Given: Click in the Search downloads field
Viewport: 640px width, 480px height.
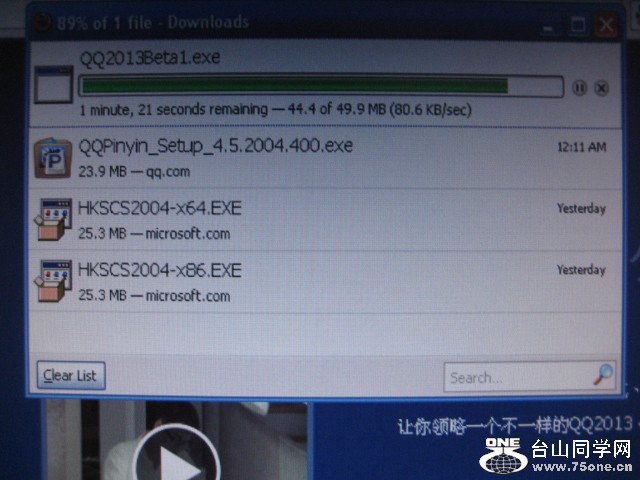Looking at the screenshot, I should click(530, 377).
